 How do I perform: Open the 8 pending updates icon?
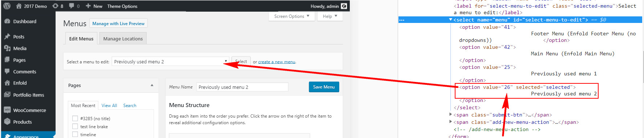(55, 6)
